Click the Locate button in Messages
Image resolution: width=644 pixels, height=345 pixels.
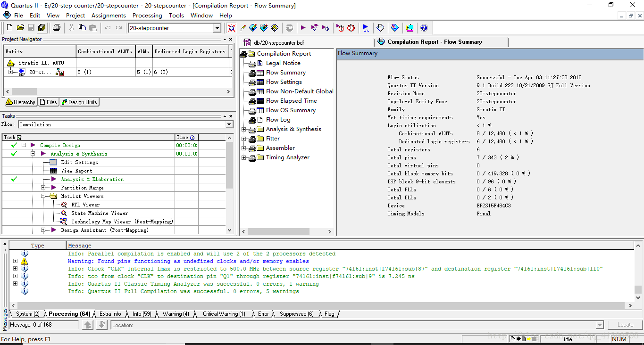tap(625, 325)
